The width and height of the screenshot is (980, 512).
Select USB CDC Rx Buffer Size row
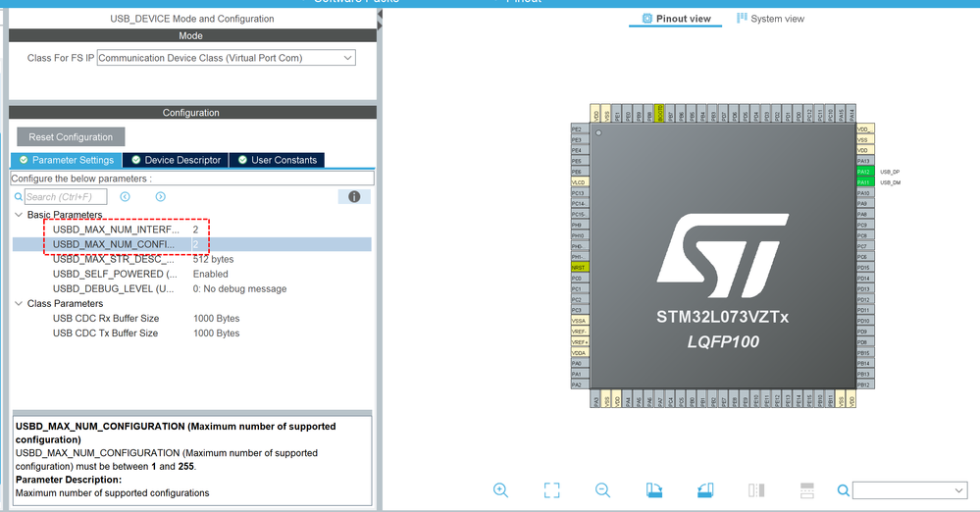pyautogui.click(x=192, y=318)
